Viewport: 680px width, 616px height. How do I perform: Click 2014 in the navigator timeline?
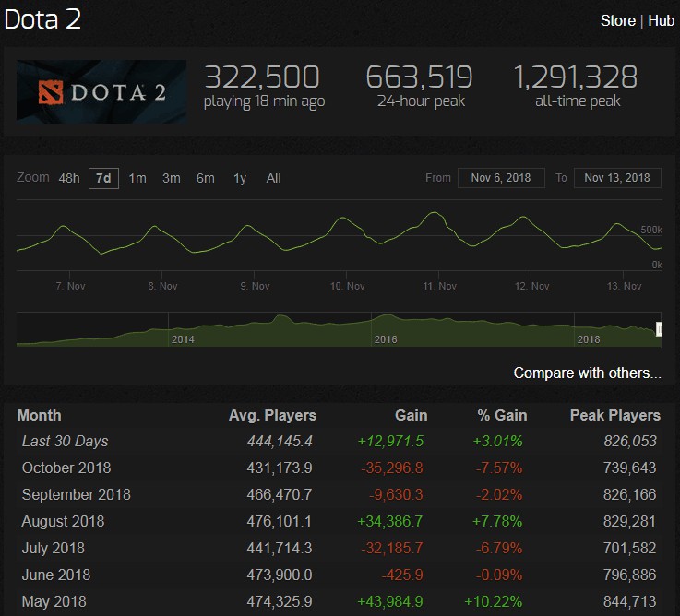183,339
